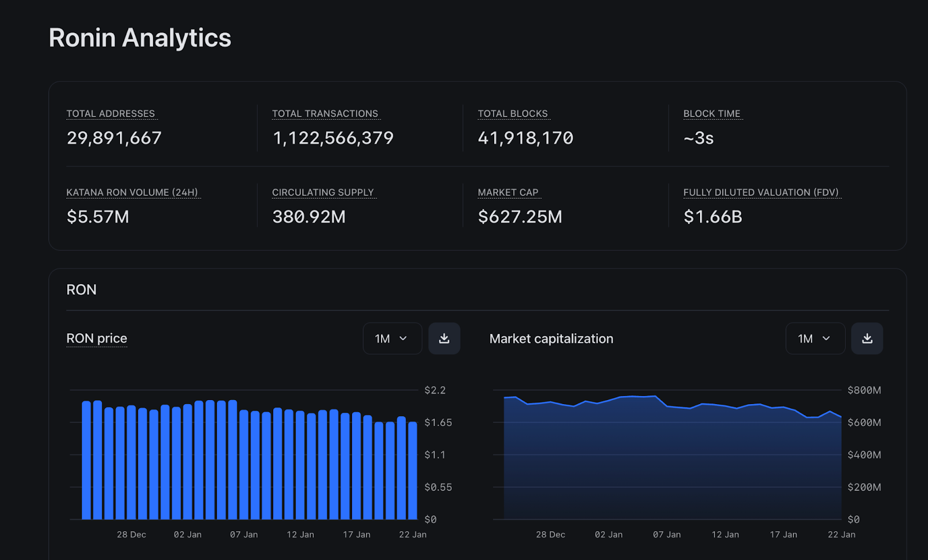Click the Market Cap label
This screenshot has width=928, height=560.
click(x=508, y=192)
